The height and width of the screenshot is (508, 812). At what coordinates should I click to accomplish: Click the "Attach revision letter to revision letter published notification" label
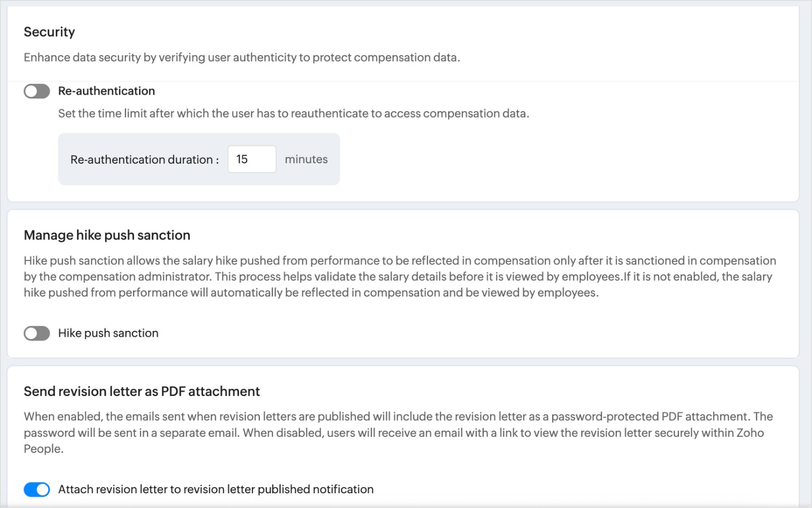tap(216, 489)
